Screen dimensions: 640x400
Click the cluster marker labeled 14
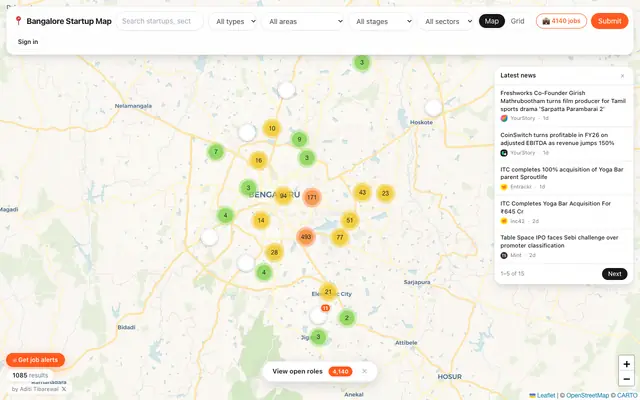(x=261, y=221)
